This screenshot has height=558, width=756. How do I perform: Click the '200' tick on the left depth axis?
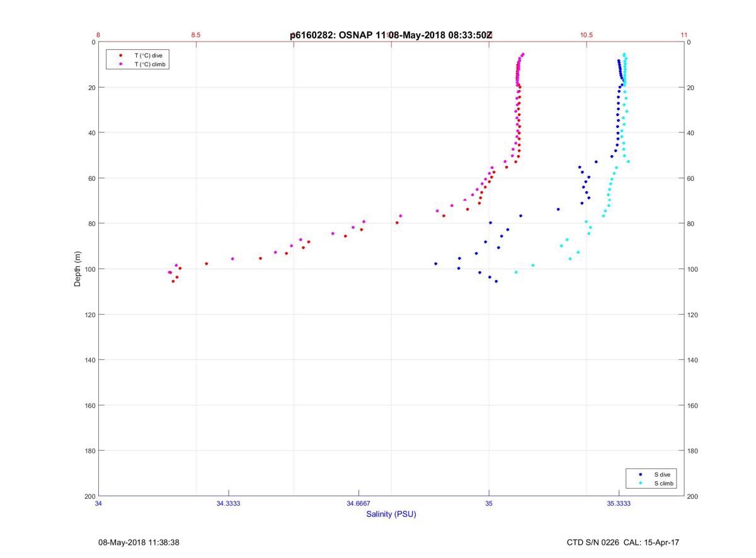[89, 496]
